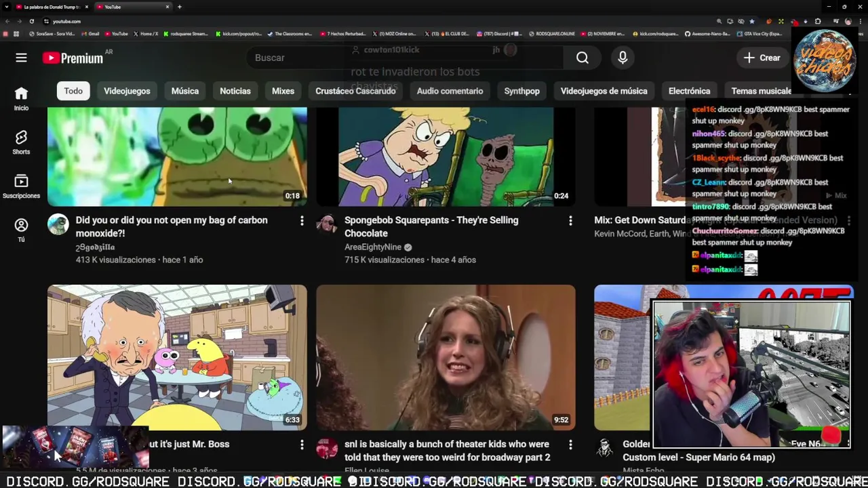Go to Inicio in the sidebar
This screenshot has height=488, width=868.
tap(21, 98)
